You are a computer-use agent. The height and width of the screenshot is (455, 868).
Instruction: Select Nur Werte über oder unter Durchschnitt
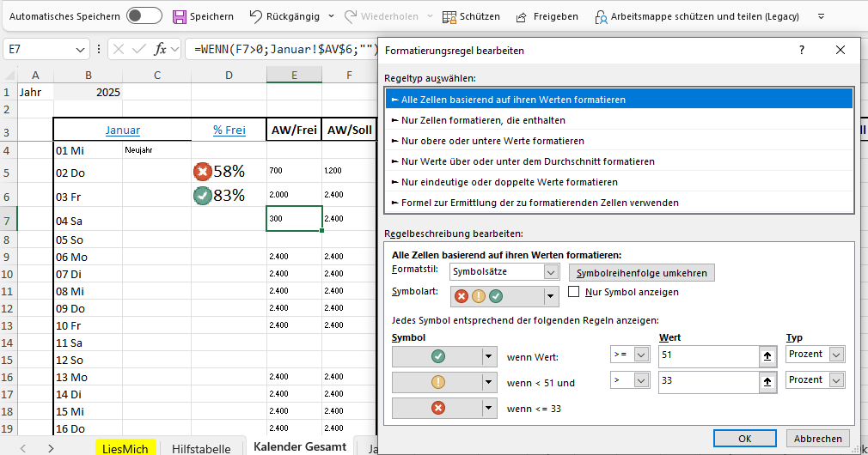(x=619, y=161)
